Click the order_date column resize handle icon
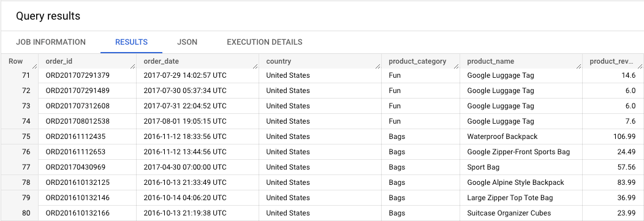Image resolution: width=644 pixels, height=221 pixels. [256, 67]
